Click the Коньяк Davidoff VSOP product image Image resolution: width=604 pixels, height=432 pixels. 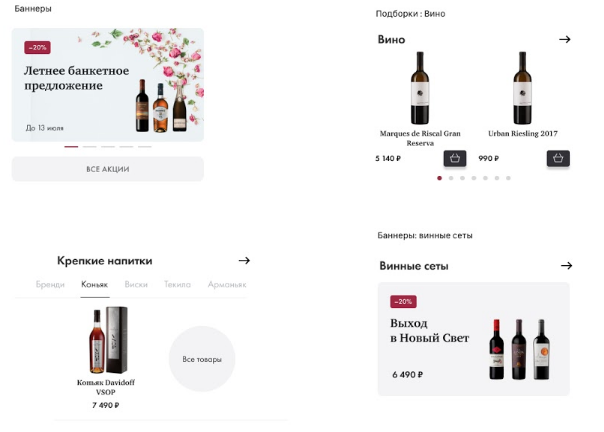(105, 340)
